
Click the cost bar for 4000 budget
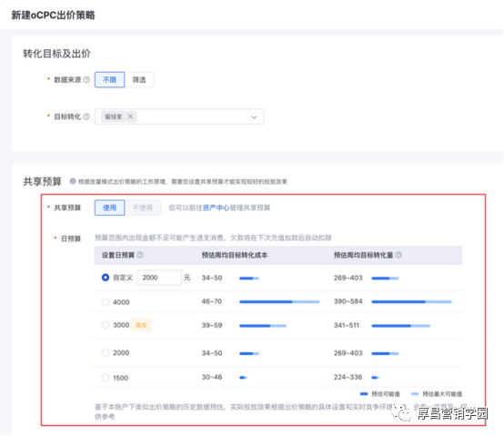pyautogui.click(x=279, y=302)
